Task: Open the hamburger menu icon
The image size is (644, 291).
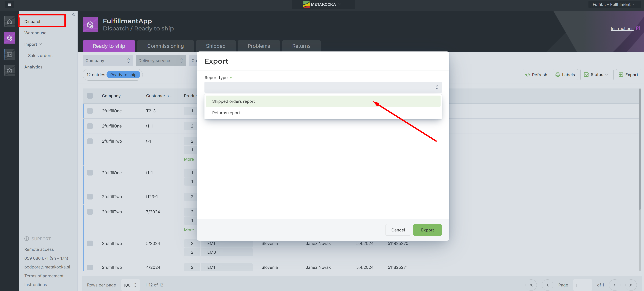Action: [x=9, y=4]
